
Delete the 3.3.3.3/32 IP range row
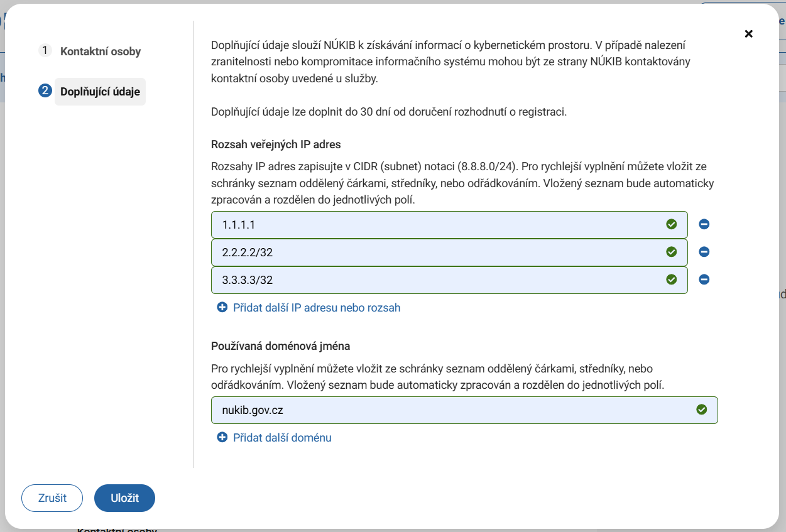(x=704, y=280)
